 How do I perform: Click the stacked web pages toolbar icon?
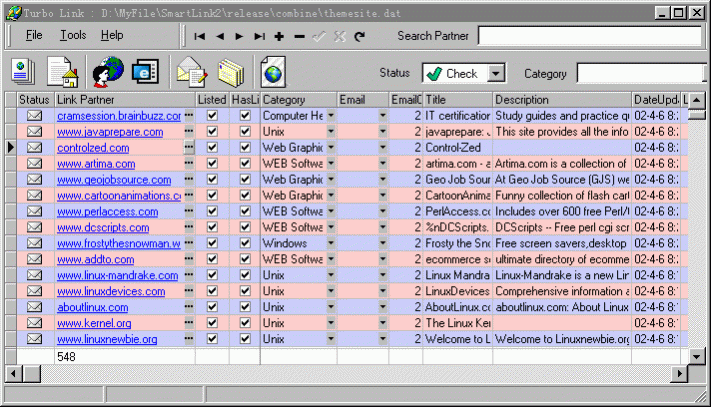pos(23,72)
